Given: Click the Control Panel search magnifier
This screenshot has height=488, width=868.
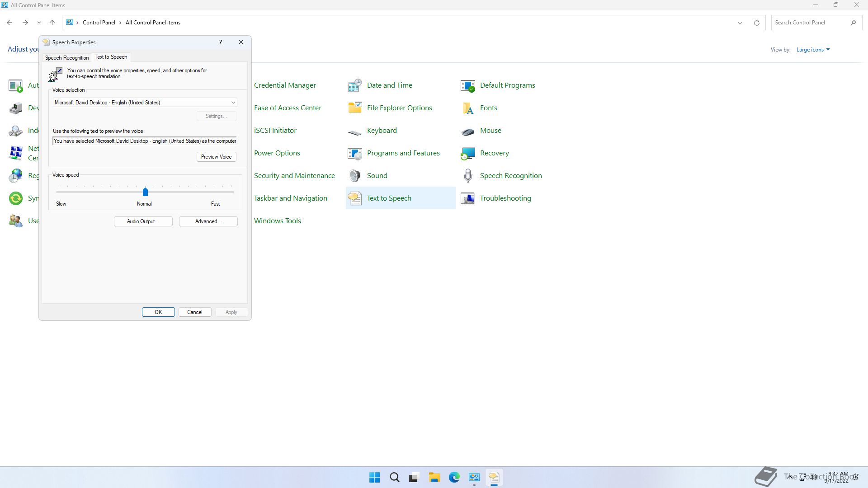Looking at the screenshot, I should (853, 23).
